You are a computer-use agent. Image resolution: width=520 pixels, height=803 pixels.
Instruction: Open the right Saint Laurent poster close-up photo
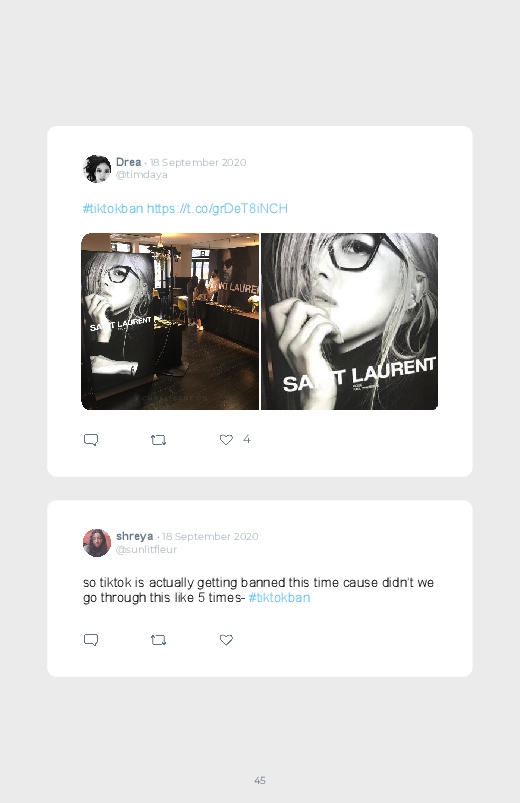[349, 321]
